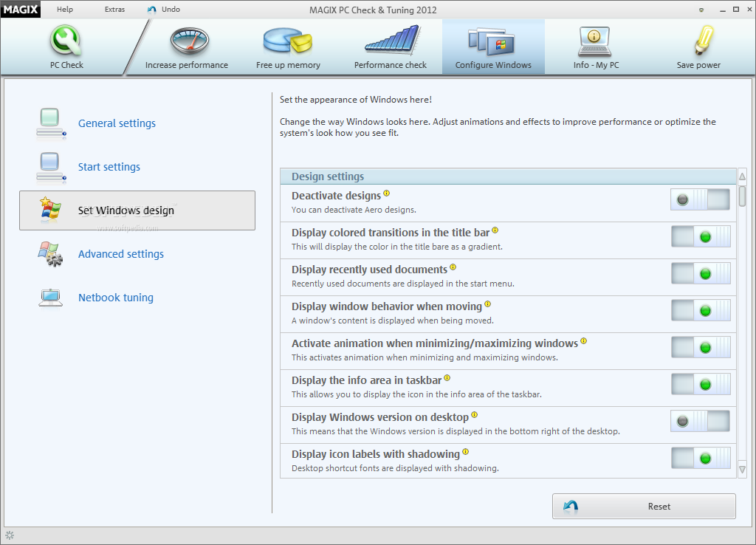Click 'You can deactivate Aero designs.' text
Image resolution: width=756 pixels, height=545 pixels.
pyautogui.click(x=354, y=210)
